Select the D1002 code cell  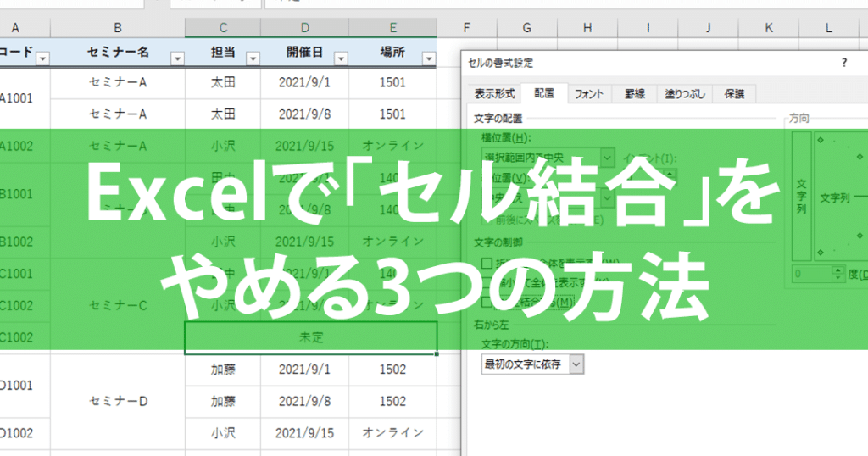[25, 433]
